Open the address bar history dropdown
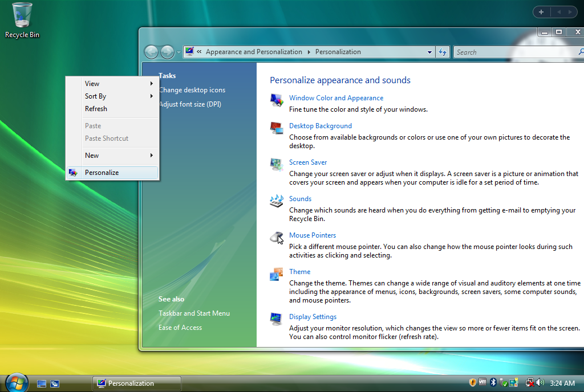Image resolution: width=584 pixels, height=392 pixels. pos(429,52)
